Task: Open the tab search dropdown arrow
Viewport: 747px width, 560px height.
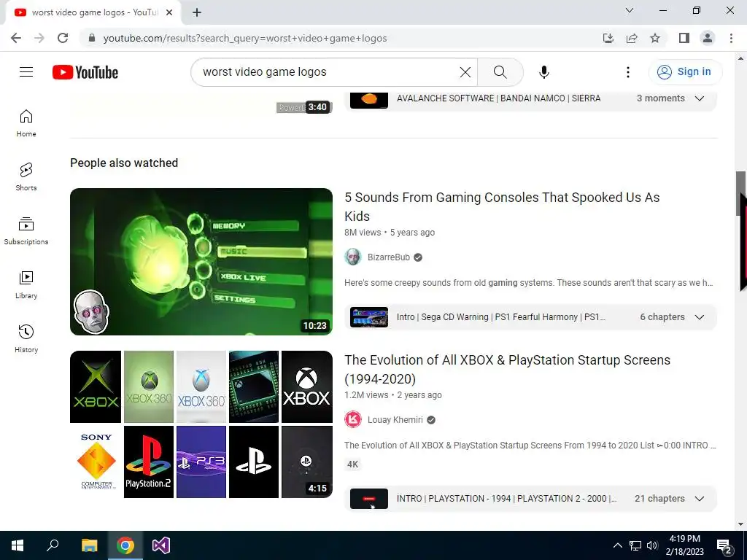Action: pos(630,10)
